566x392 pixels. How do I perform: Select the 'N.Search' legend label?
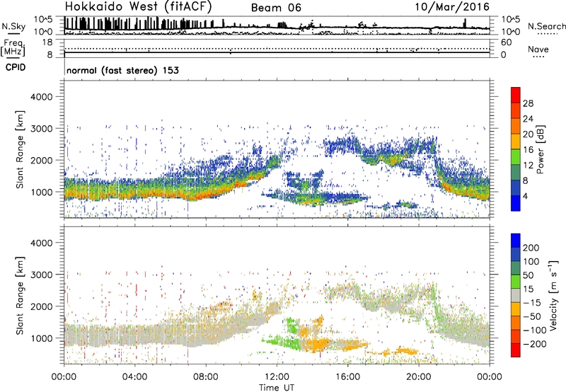coord(546,26)
